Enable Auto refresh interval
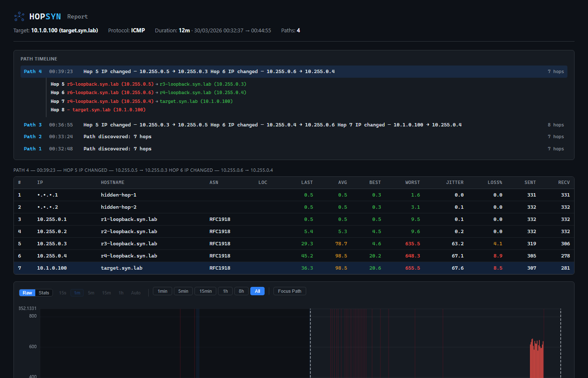This screenshot has width=588, height=378. tap(136, 293)
